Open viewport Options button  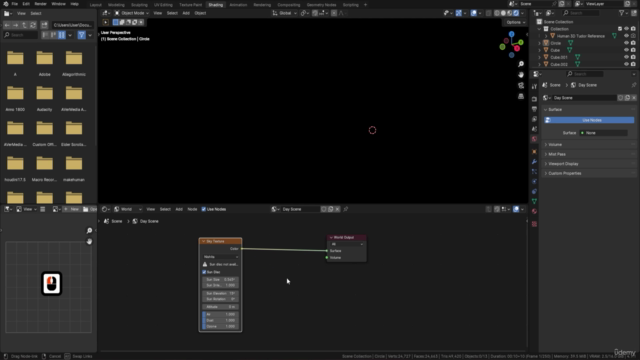click(516, 22)
